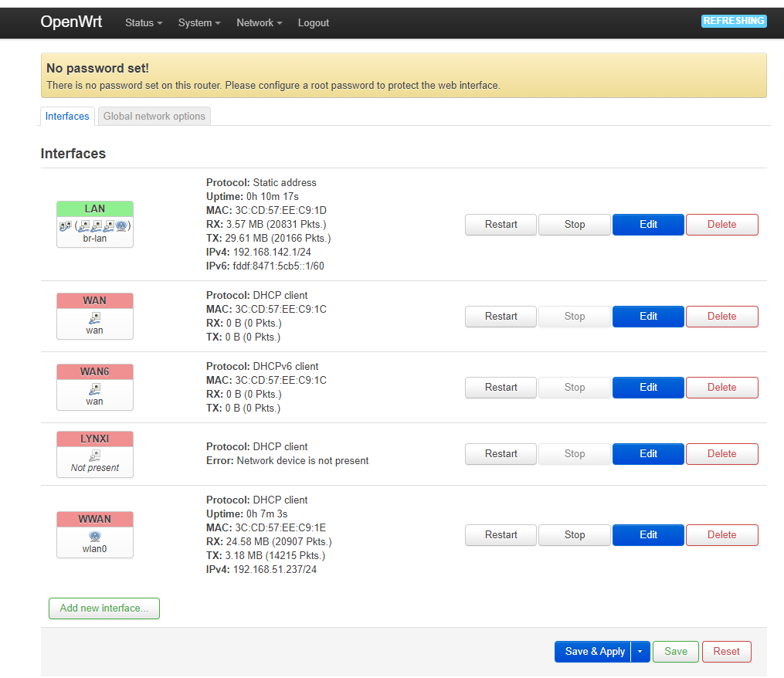
Task: Open the Network dropdown menu
Action: [x=259, y=23]
